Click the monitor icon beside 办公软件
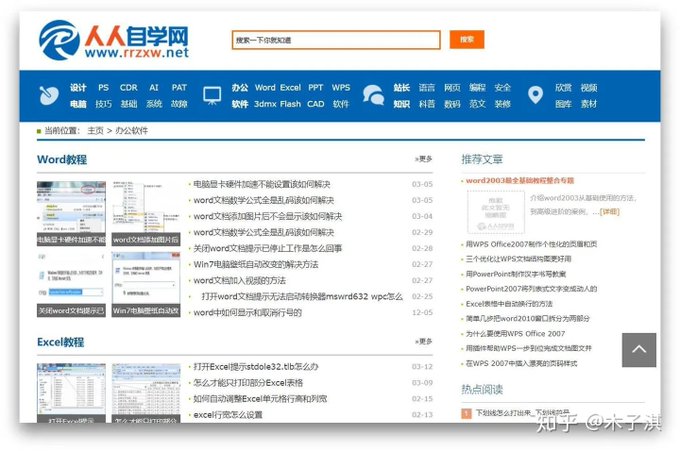Viewport: 680px width, 451px height. pos(212,95)
